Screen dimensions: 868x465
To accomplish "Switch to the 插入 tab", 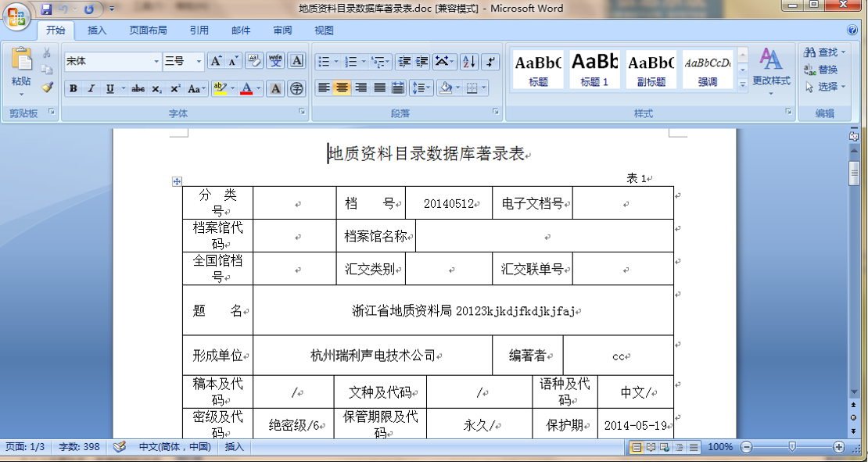I will click(x=97, y=30).
